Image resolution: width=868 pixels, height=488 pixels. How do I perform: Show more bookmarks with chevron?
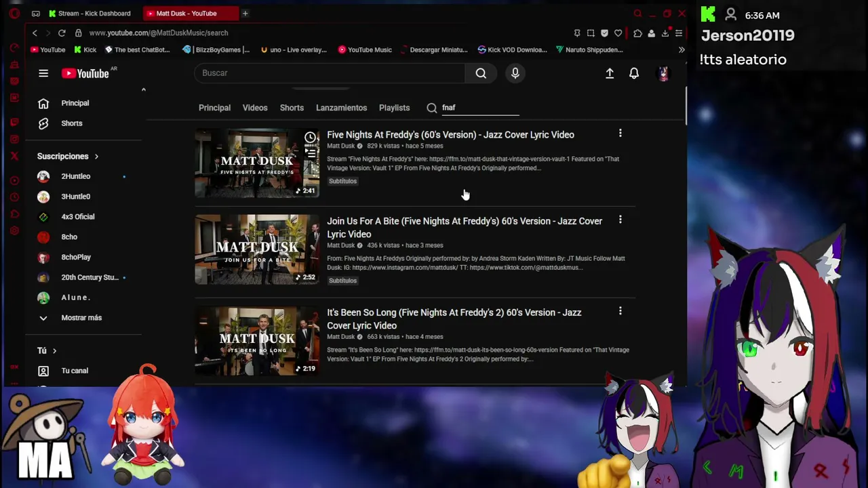682,49
